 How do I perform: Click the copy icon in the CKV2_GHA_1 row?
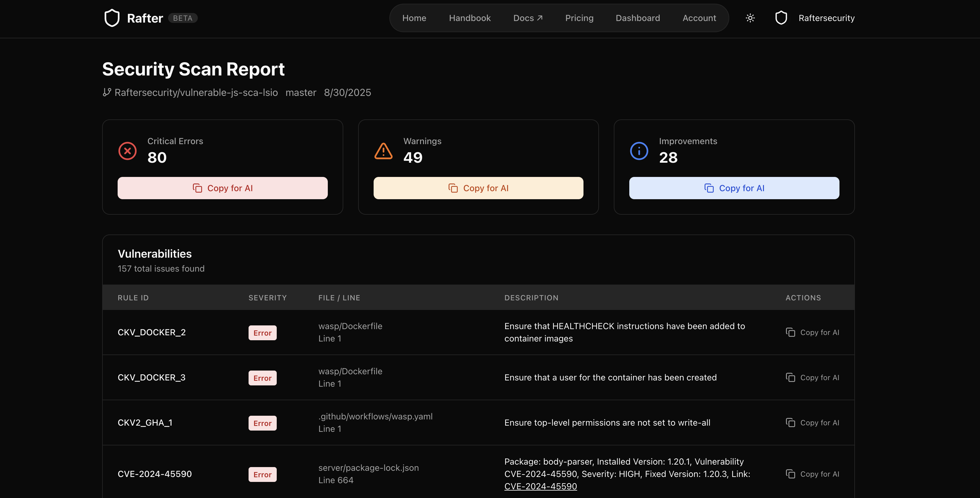tap(790, 423)
